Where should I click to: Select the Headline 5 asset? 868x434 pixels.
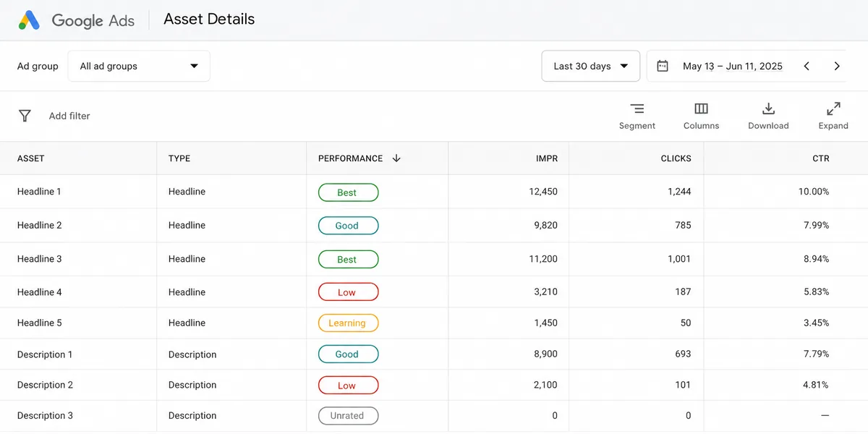tap(39, 323)
